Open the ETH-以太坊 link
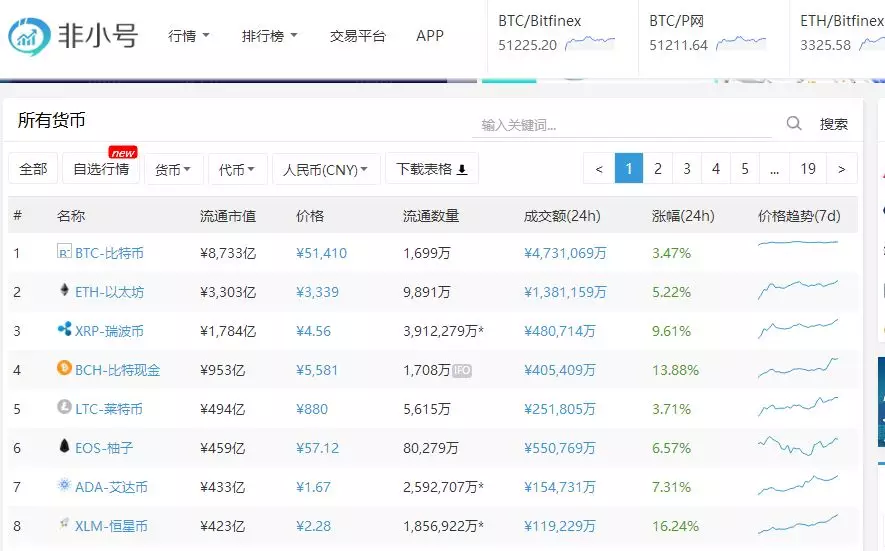This screenshot has width=885, height=551. [109, 292]
